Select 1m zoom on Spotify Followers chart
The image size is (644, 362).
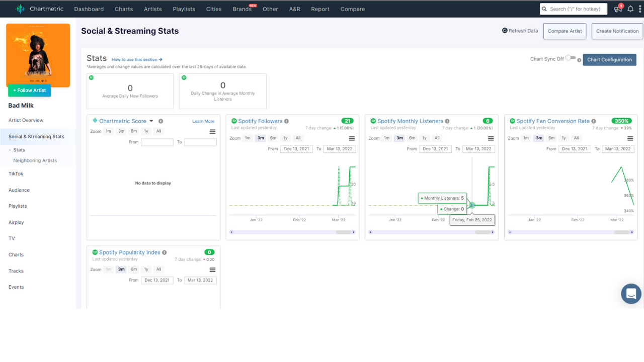tap(248, 138)
